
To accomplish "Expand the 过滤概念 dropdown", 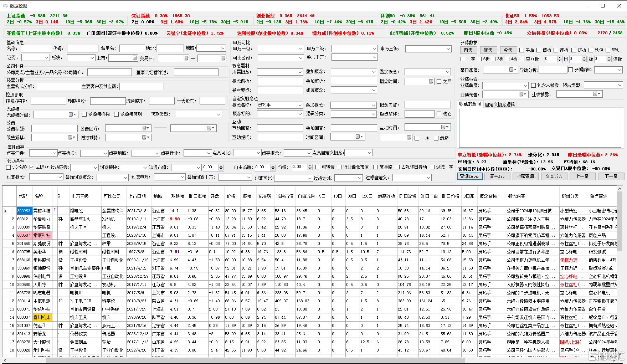I will coord(60,177).
